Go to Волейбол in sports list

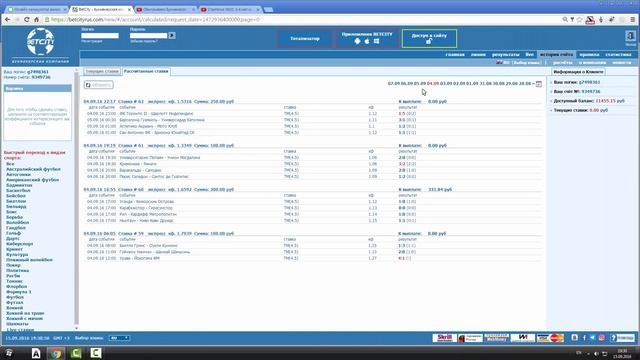click(x=17, y=222)
